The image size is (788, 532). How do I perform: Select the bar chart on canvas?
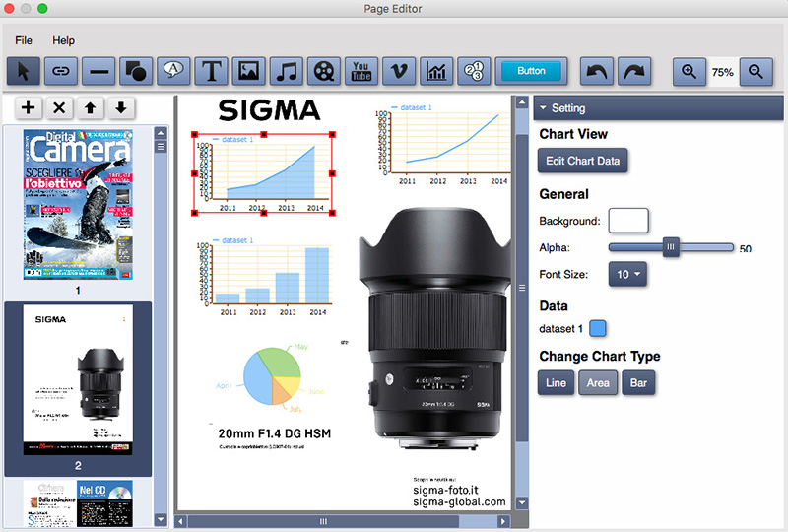264,276
